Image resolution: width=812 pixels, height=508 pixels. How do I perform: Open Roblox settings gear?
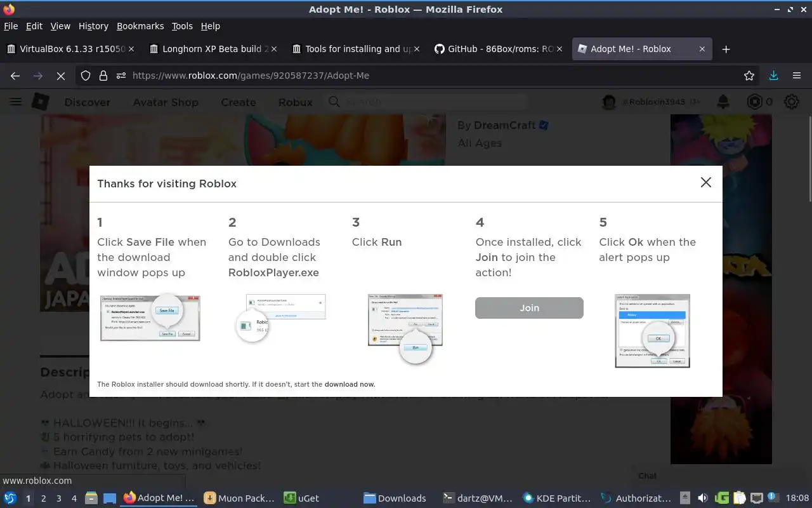(x=792, y=102)
